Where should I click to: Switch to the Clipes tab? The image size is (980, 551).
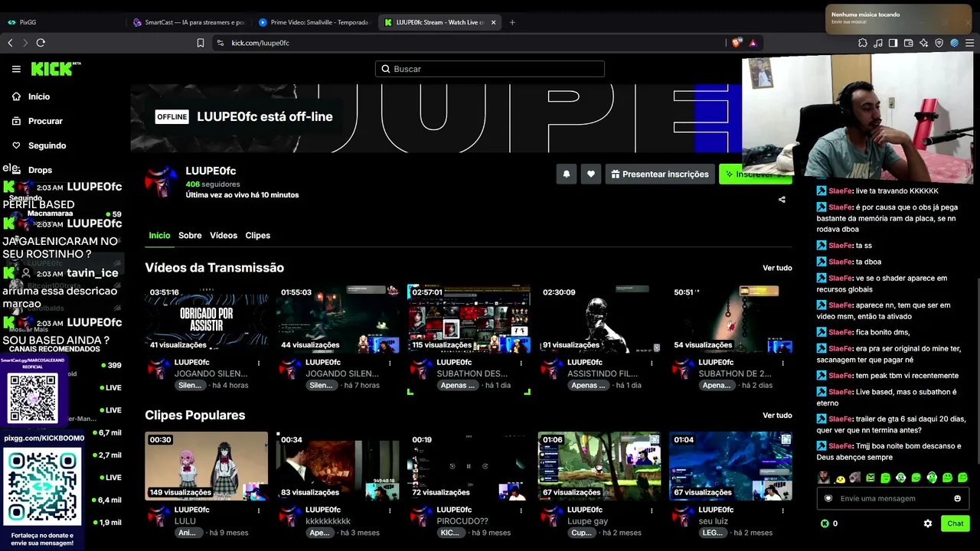pyautogui.click(x=258, y=236)
